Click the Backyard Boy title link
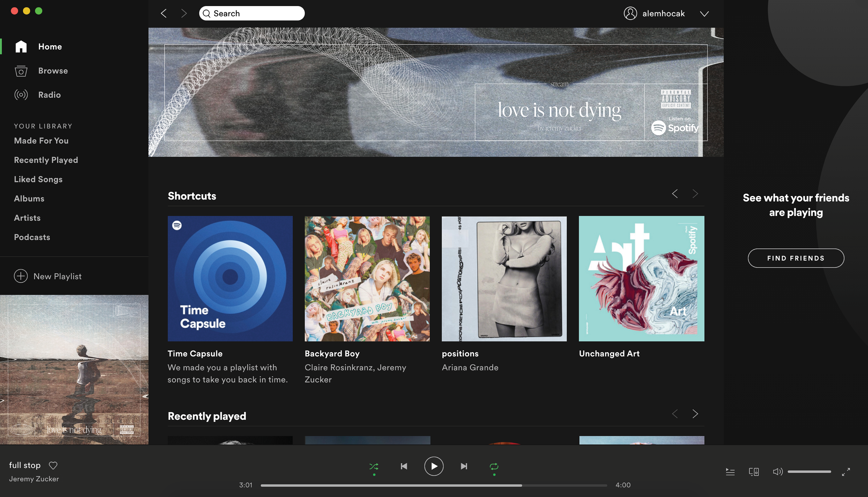The width and height of the screenshot is (868, 497). (x=332, y=354)
